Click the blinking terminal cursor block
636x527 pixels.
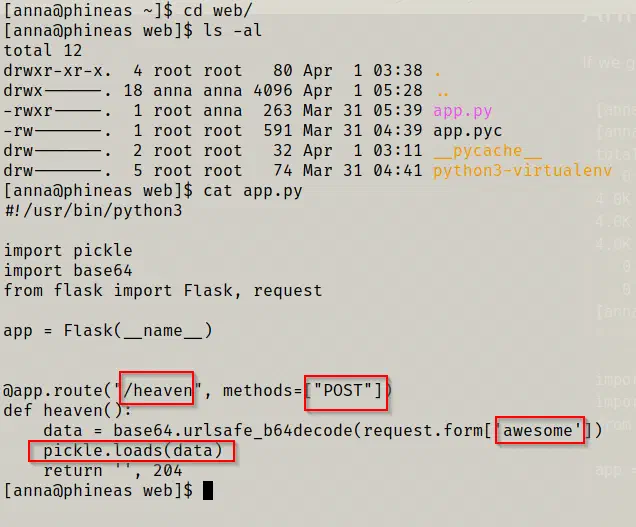(208, 491)
